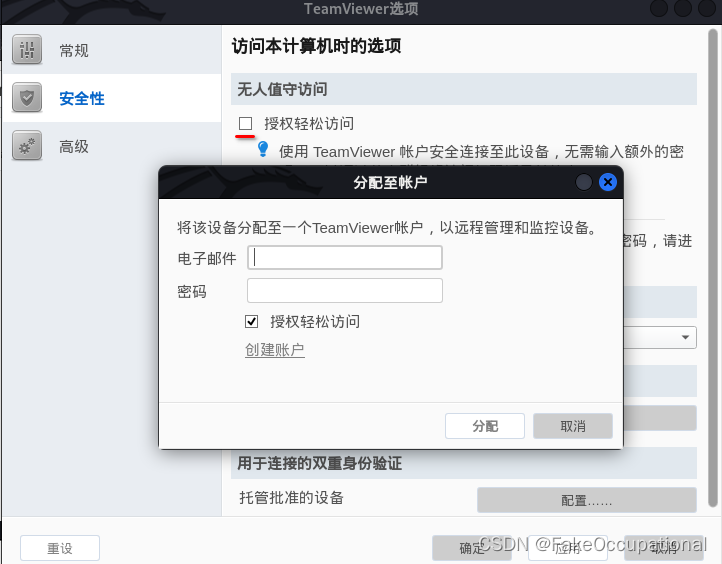Open the 创建账户 link
This screenshot has width=722, height=564.
pos(274,350)
